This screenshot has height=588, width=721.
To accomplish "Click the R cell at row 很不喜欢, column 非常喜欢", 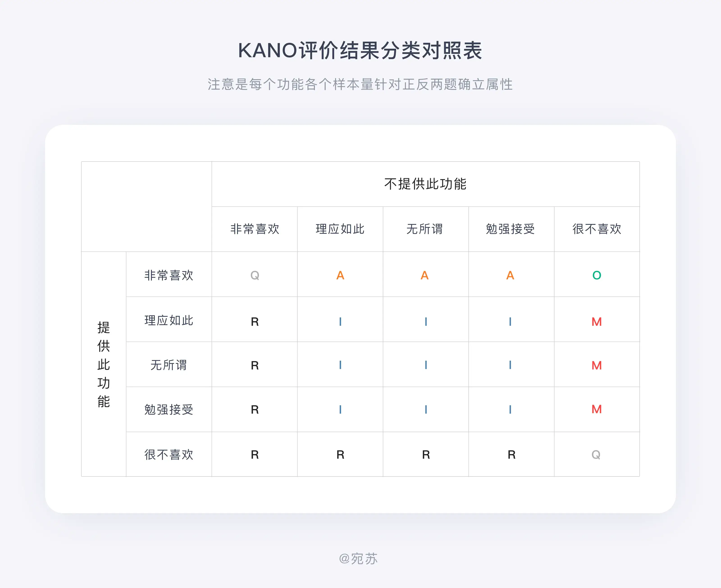I will point(255,455).
